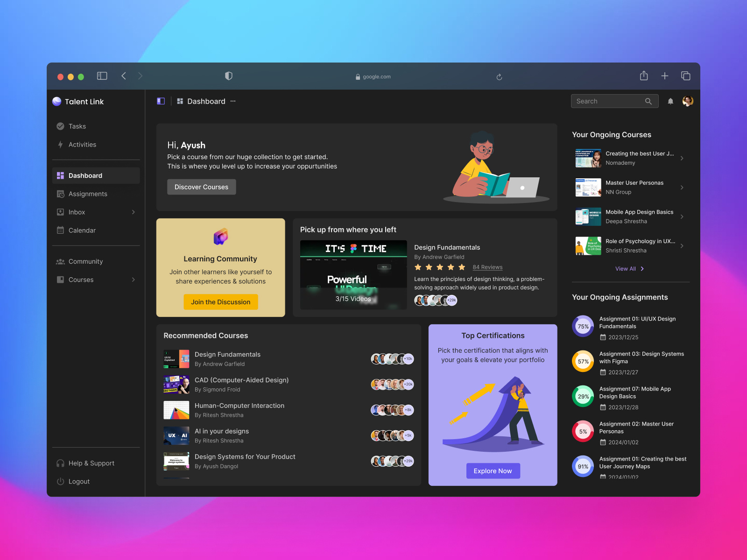
Task: Click the Assignments icon
Action: (x=61, y=194)
